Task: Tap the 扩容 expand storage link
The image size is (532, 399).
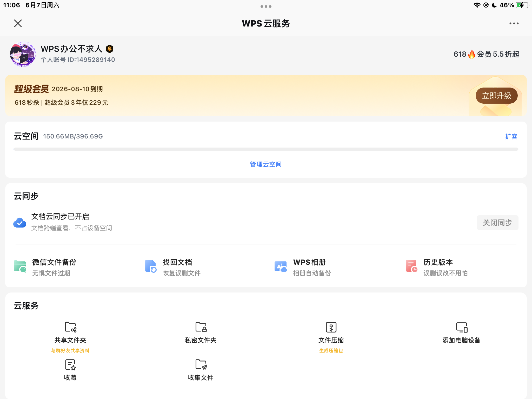Action: 511,136
